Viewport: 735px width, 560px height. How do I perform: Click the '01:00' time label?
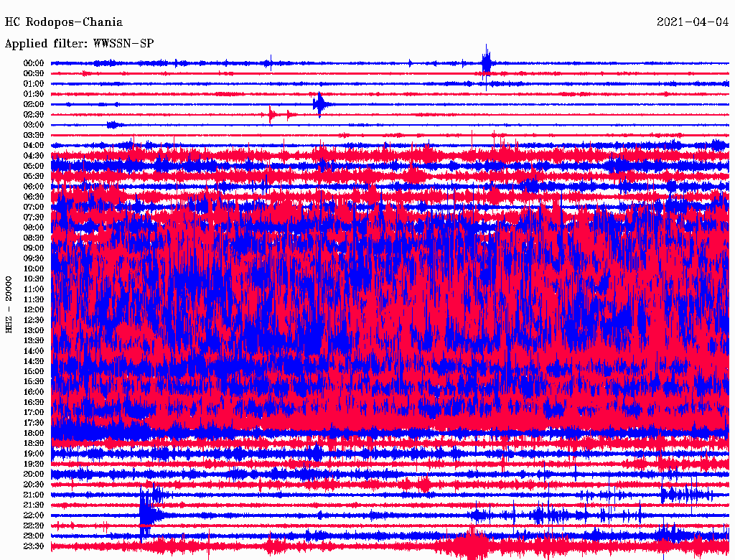[33, 84]
